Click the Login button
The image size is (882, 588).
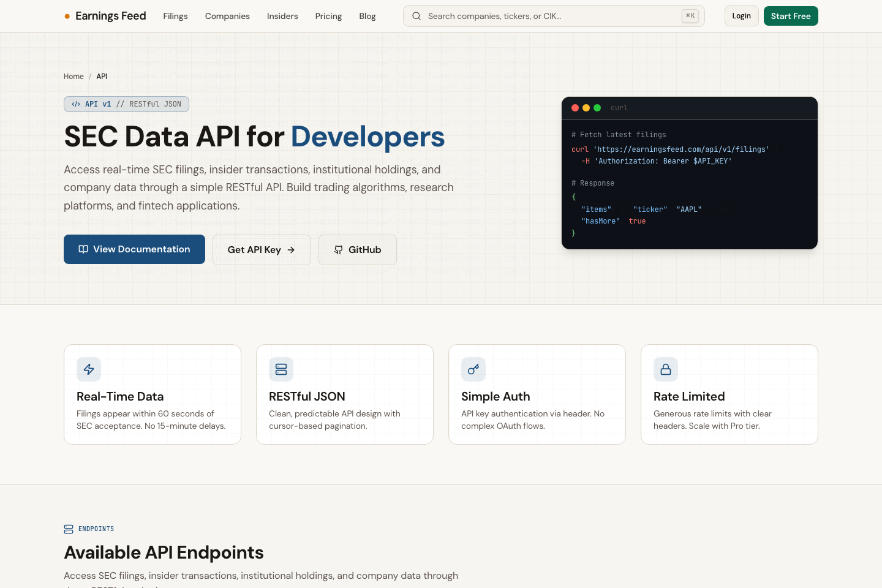tap(741, 16)
